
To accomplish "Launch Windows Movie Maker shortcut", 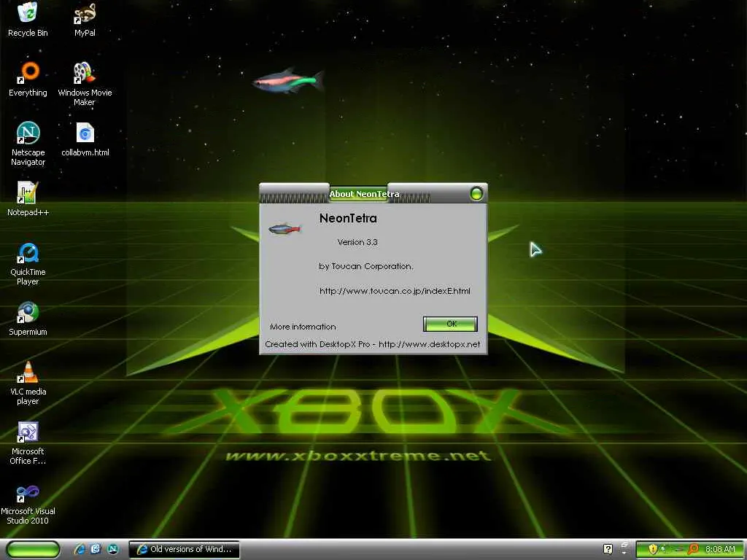I will click(x=85, y=84).
